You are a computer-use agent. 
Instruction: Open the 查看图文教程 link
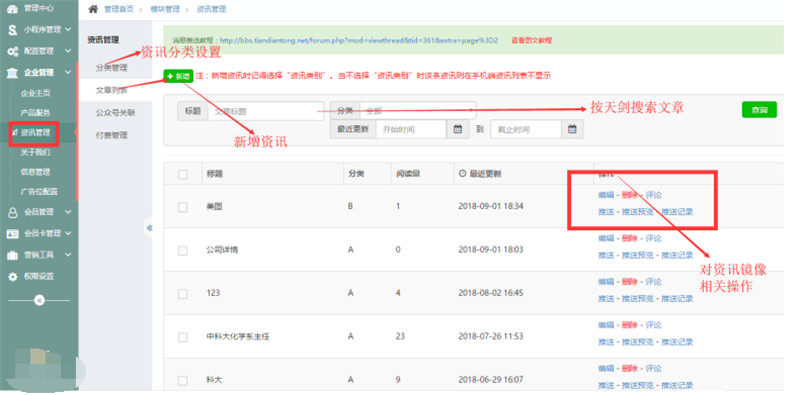pyautogui.click(x=531, y=40)
